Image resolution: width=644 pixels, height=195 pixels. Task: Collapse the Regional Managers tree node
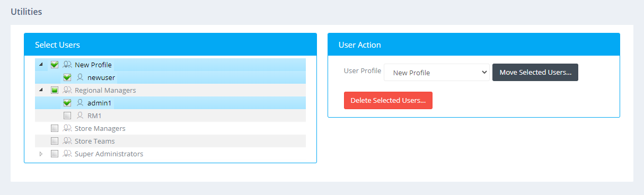tap(41, 90)
